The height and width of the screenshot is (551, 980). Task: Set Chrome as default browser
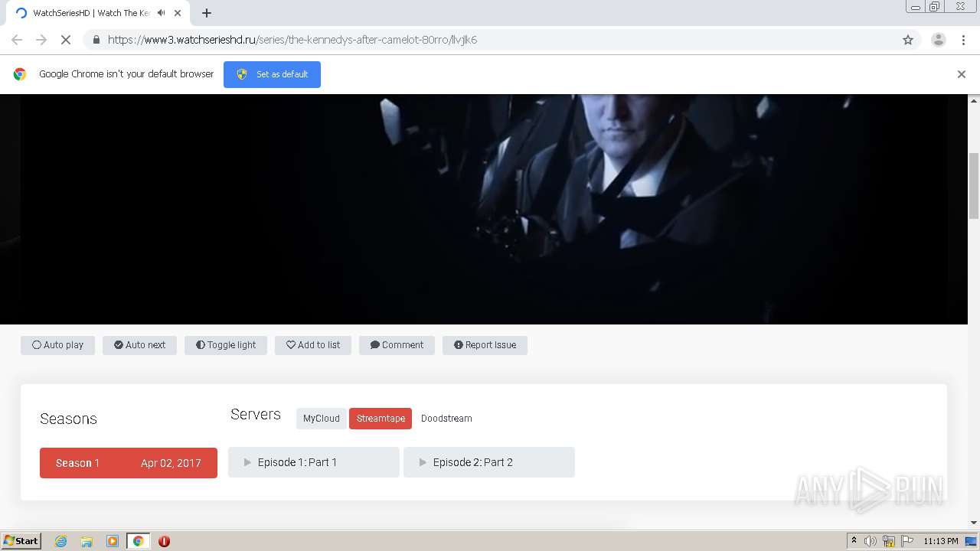272,74
